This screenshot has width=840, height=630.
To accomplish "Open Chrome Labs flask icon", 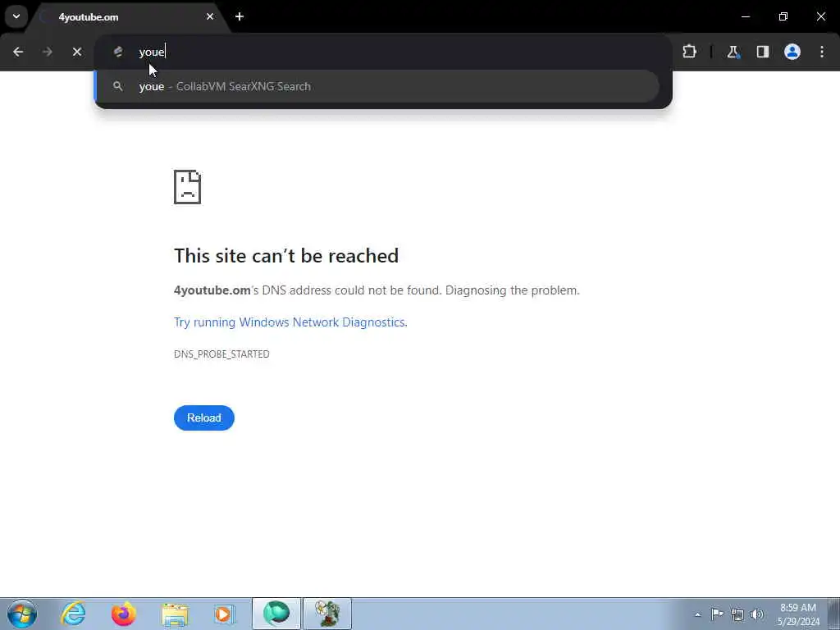I will [733, 52].
